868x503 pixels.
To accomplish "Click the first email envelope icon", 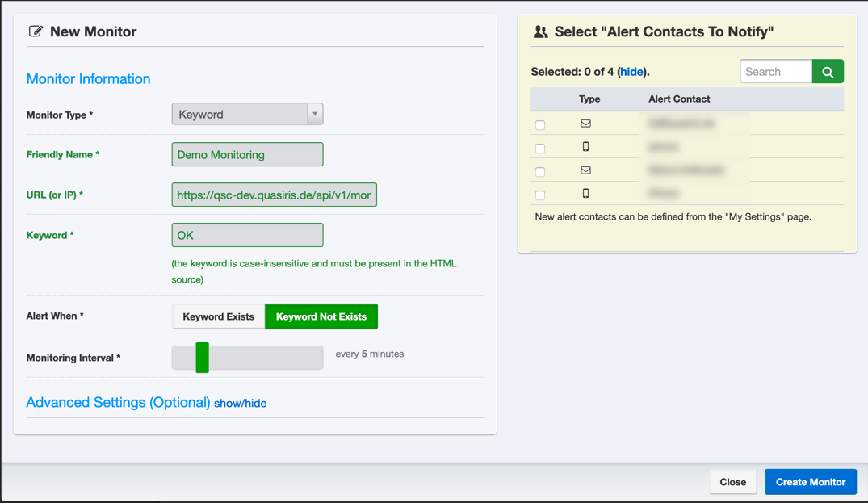I will tap(585, 124).
